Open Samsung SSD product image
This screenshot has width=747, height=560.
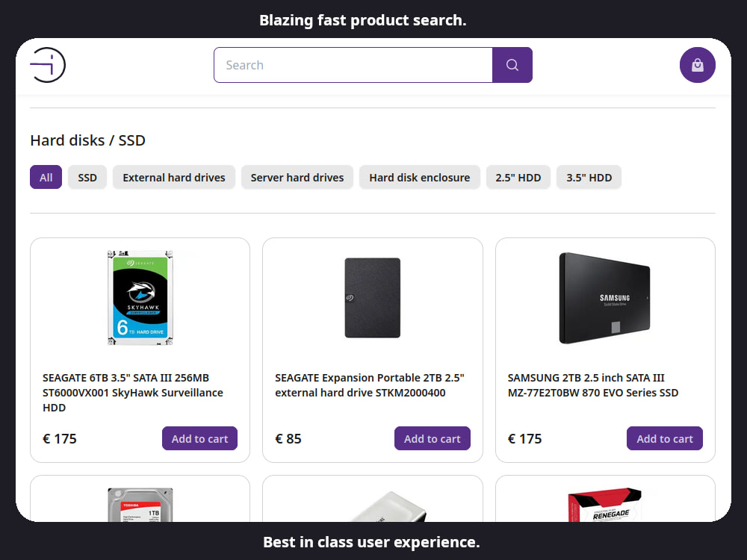coord(605,298)
